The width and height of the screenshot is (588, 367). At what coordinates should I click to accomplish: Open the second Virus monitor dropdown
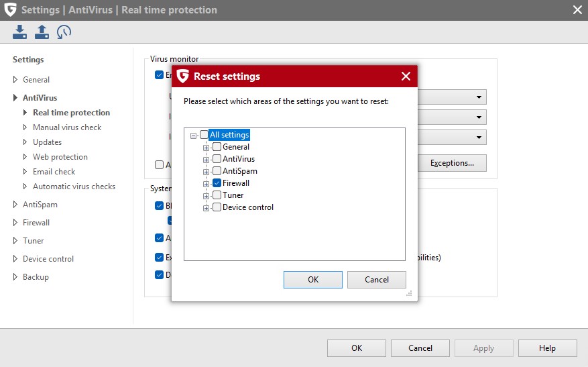point(479,117)
